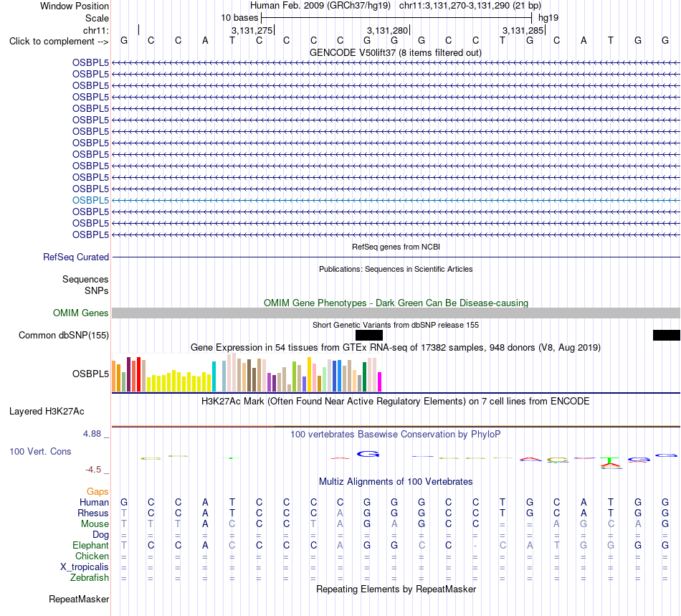Click the RepeatMasker track label

click(79, 599)
